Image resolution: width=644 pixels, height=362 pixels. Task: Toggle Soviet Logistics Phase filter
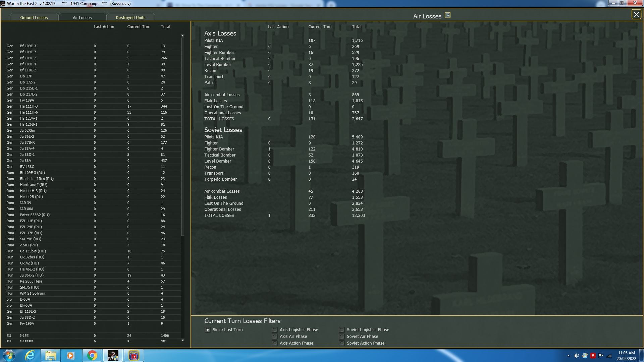(x=342, y=330)
